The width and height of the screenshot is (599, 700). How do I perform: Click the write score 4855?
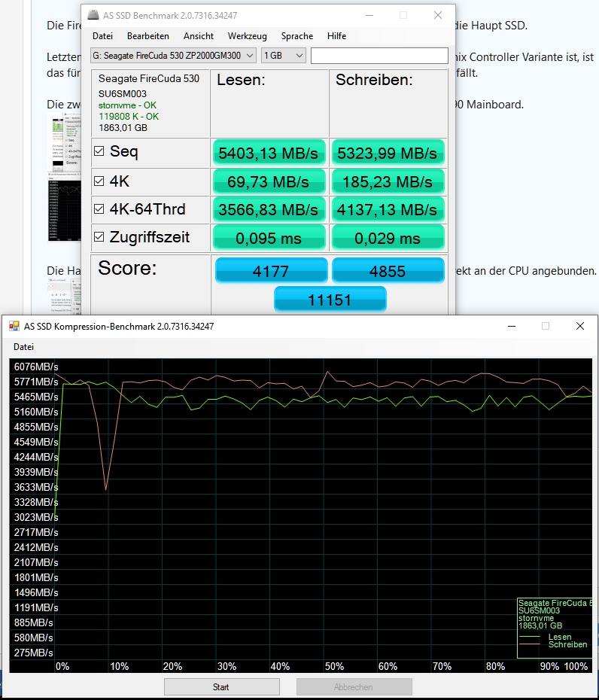(388, 270)
